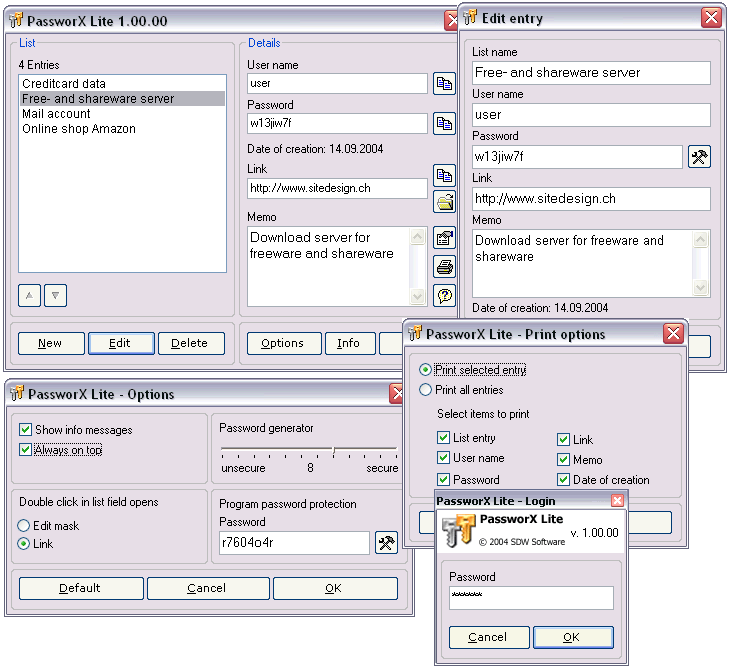Click the print icon beside the memo
The width and height of the screenshot is (730, 669).
click(x=444, y=267)
